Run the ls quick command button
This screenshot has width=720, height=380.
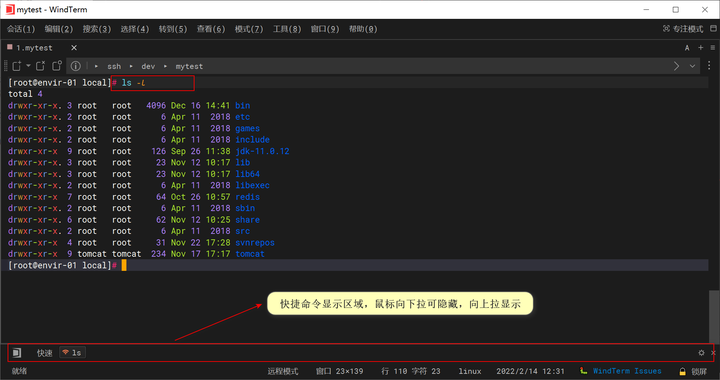click(72, 352)
